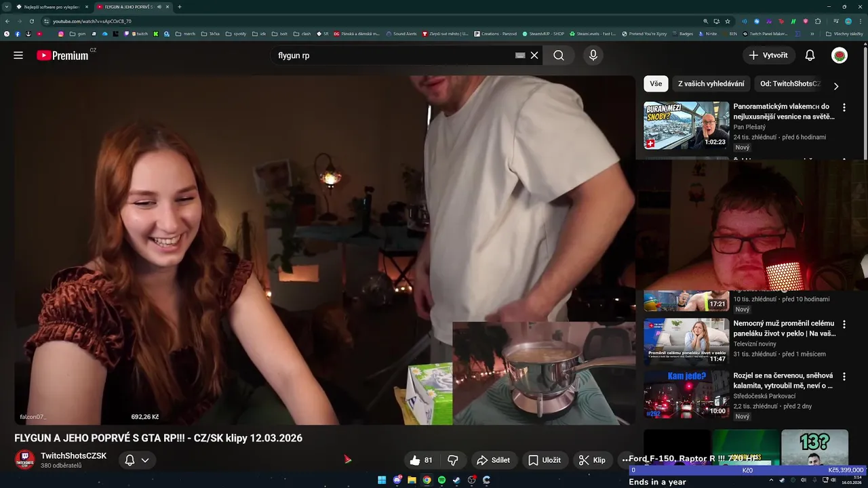868x488 pixels.
Task: Bookmark this page with the star icon
Action: coord(728,21)
